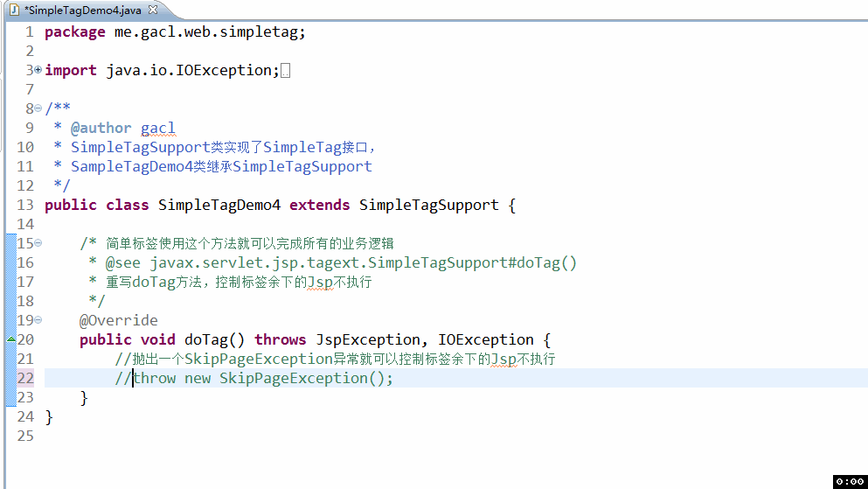Screen dimensions: 868x489
Task: Click class name 'SimpleTagDemo4' on line 13
Action: [219, 205]
